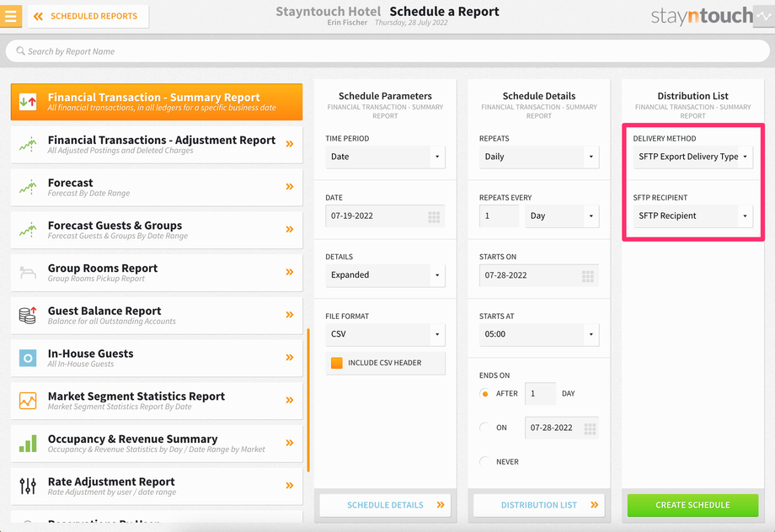Viewport: 775px width, 532px height.
Task: Open the Date field calendar icon
Action: 434,217
